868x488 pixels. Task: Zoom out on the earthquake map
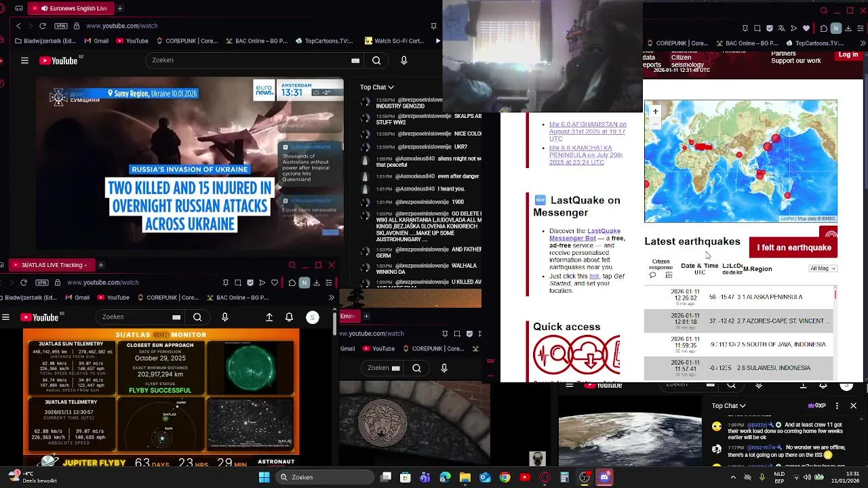655,123
